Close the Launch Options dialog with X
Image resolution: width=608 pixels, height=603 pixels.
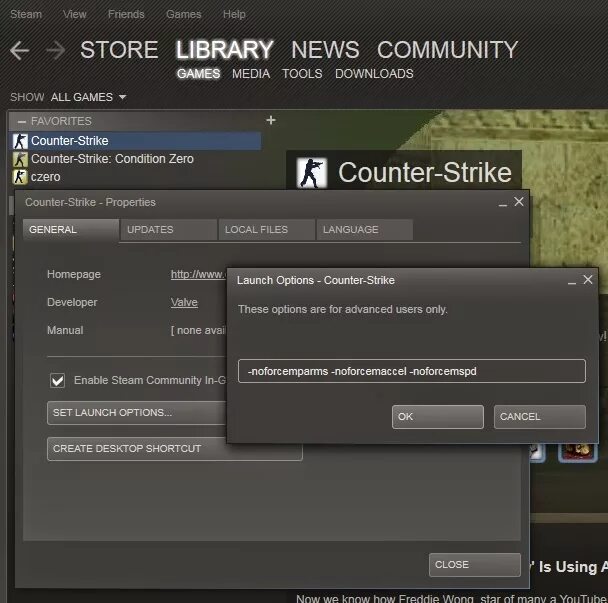pos(588,280)
